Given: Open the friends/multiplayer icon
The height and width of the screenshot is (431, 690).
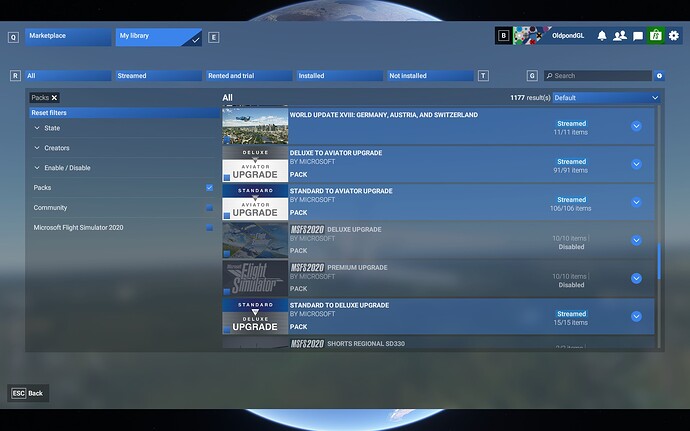Looking at the screenshot, I should coord(620,36).
